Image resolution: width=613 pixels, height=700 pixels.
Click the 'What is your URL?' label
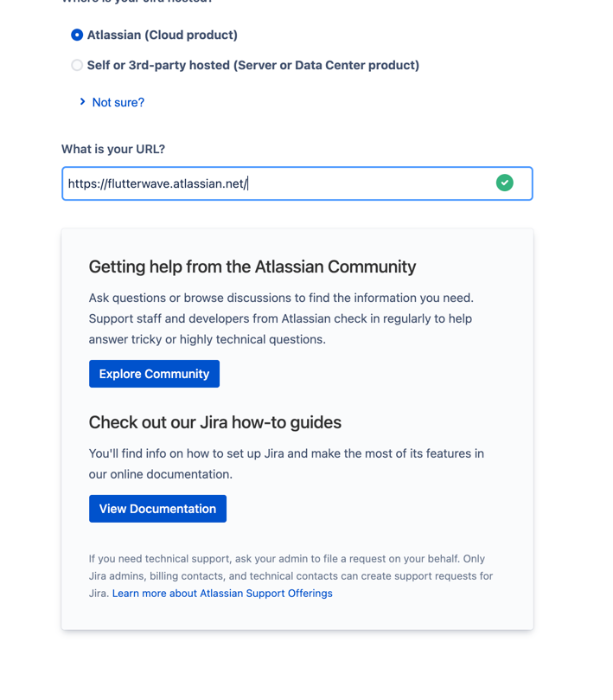(x=113, y=150)
